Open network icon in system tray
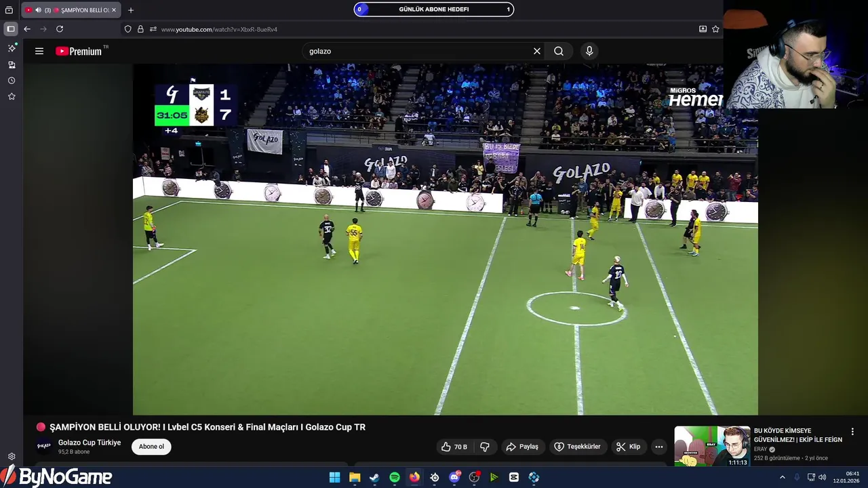 811,477
